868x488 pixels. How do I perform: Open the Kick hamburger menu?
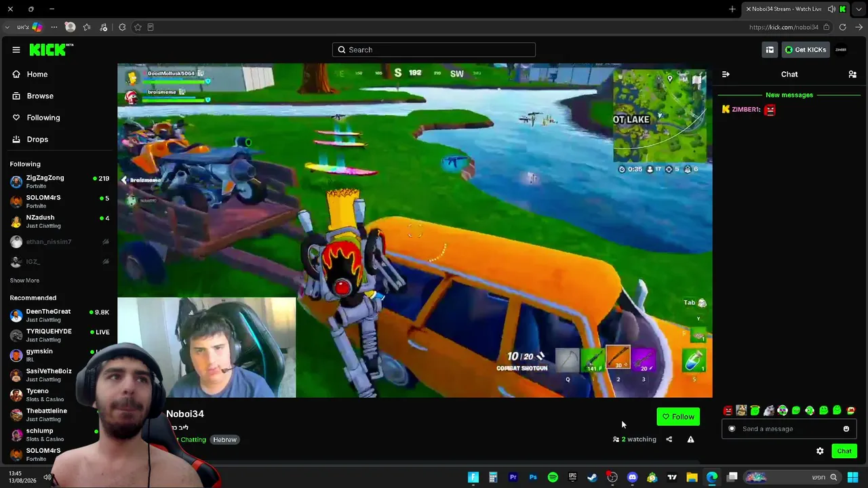click(16, 49)
